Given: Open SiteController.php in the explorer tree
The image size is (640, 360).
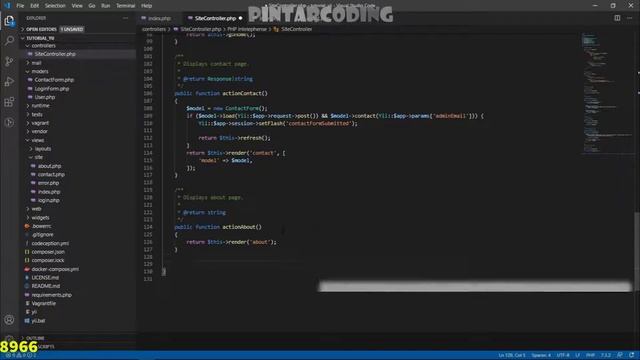Looking at the screenshot, I should tap(55, 54).
